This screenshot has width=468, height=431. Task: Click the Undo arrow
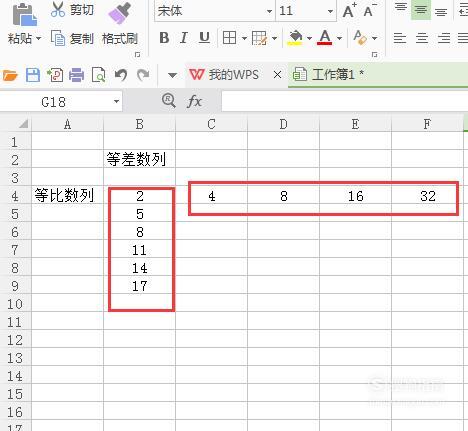[x=121, y=75]
